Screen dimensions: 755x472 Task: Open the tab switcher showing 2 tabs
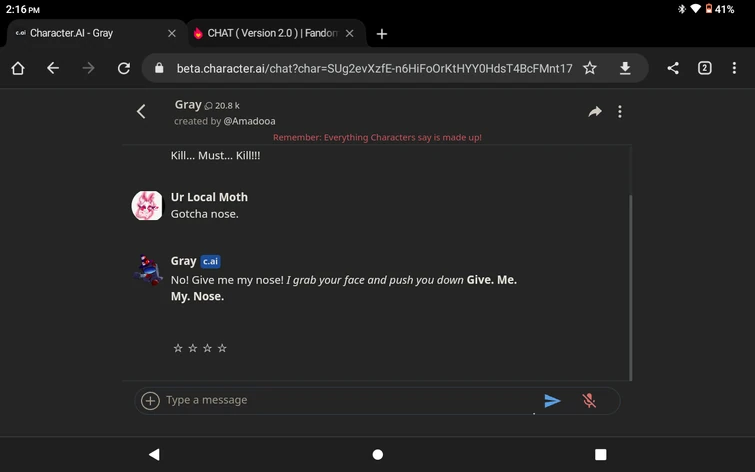click(x=705, y=68)
